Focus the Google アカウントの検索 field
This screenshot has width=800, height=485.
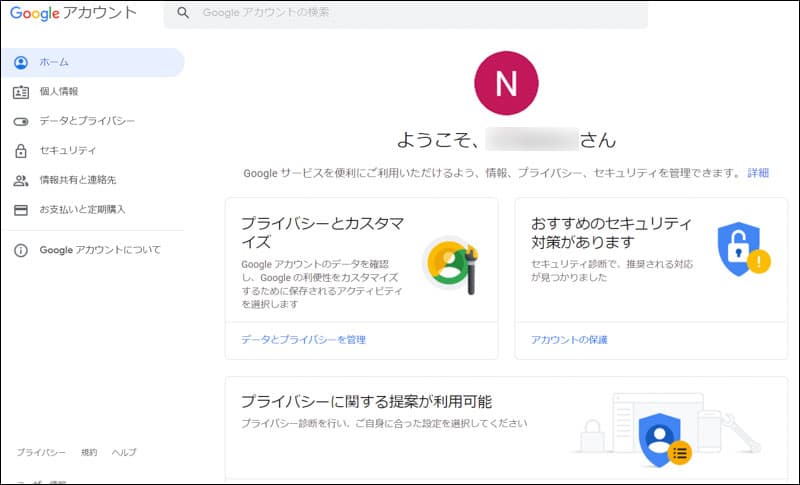[406, 13]
